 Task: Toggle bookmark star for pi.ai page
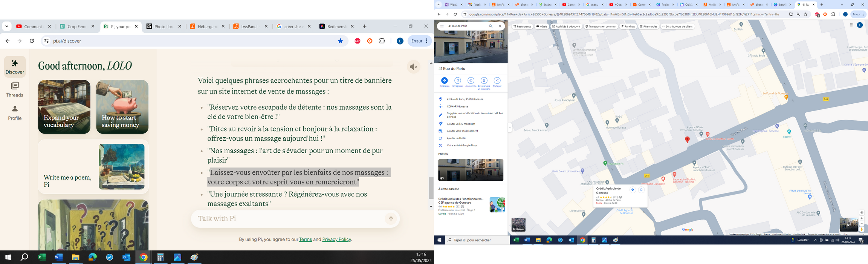click(340, 41)
